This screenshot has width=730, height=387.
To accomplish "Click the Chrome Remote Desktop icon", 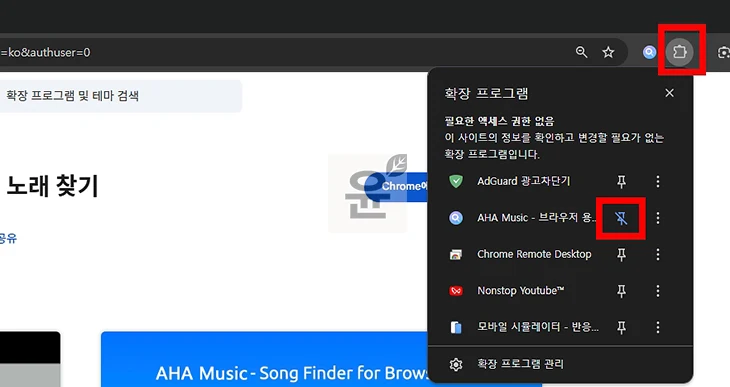I will point(456,254).
